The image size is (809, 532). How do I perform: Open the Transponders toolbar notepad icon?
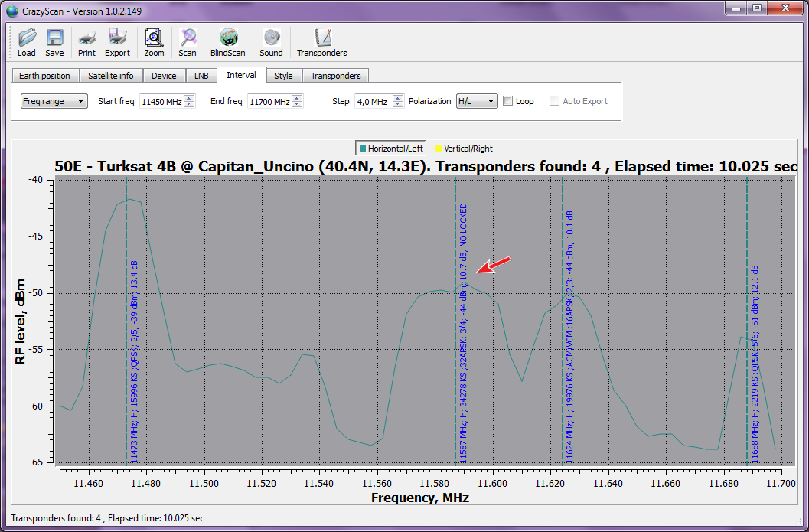(x=322, y=38)
